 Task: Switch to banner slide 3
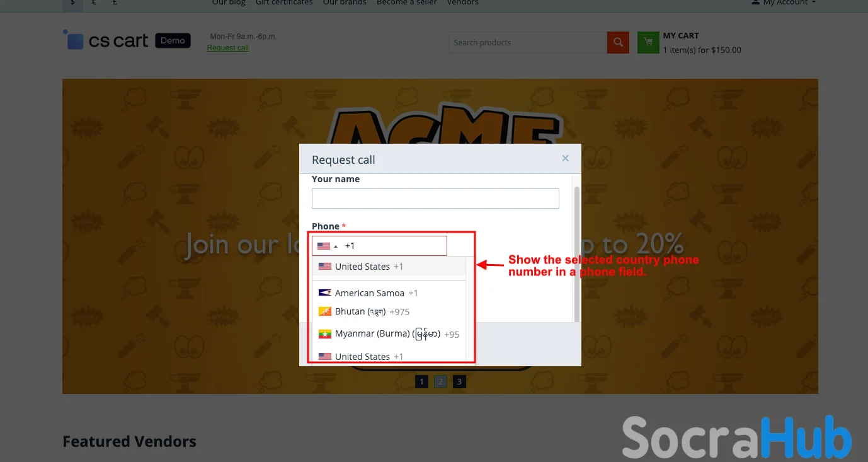(459, 381)
